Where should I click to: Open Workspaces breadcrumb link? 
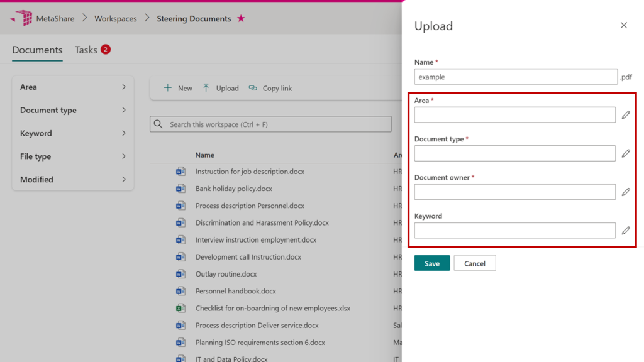click(115, 19)
